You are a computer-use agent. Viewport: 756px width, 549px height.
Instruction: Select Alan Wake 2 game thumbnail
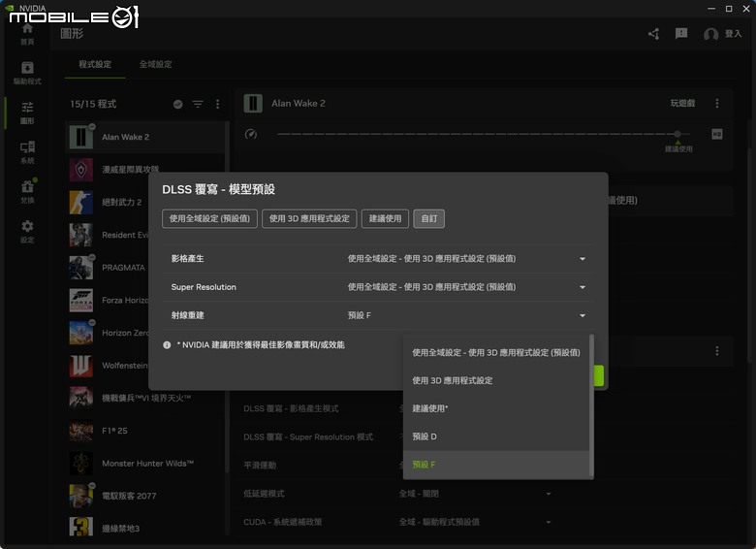point(81,137)
